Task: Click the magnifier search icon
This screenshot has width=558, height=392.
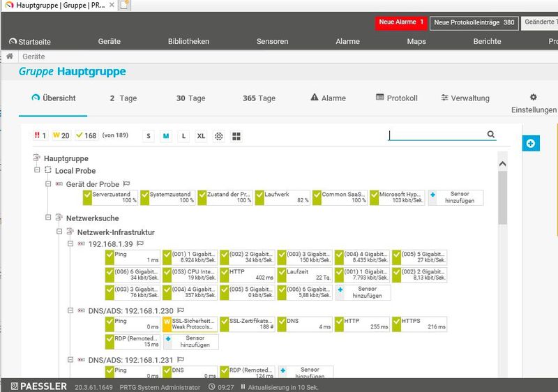Action: (491, 135)
